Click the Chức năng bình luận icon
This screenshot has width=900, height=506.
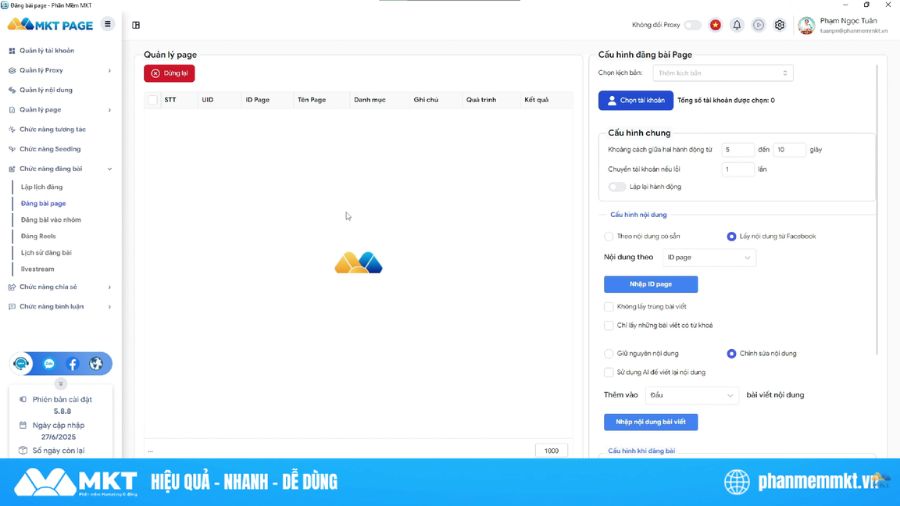[12, 306]
